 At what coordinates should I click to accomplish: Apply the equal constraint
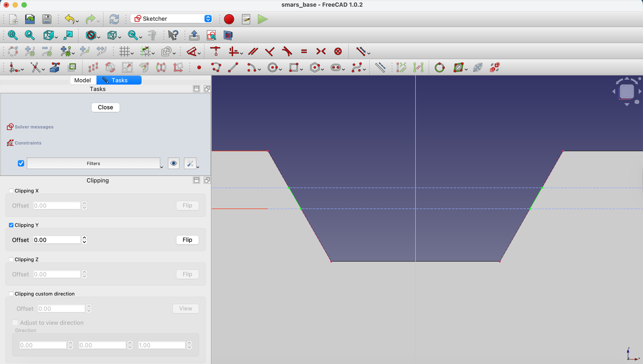click(304, 51)
